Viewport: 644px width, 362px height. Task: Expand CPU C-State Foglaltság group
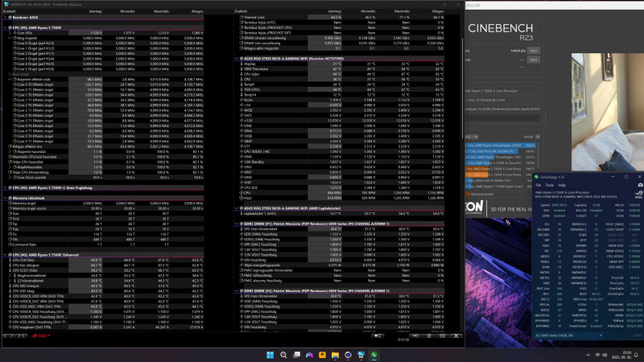[x=5, y=187]
